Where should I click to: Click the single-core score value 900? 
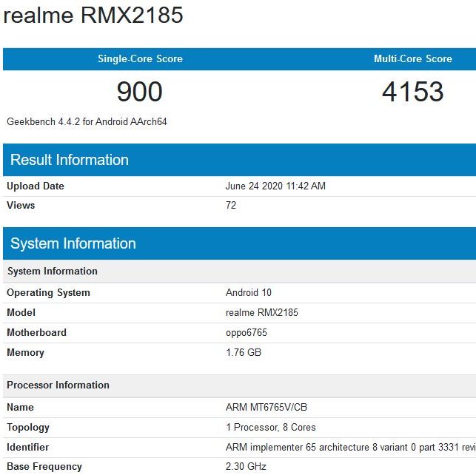(140, 92)
